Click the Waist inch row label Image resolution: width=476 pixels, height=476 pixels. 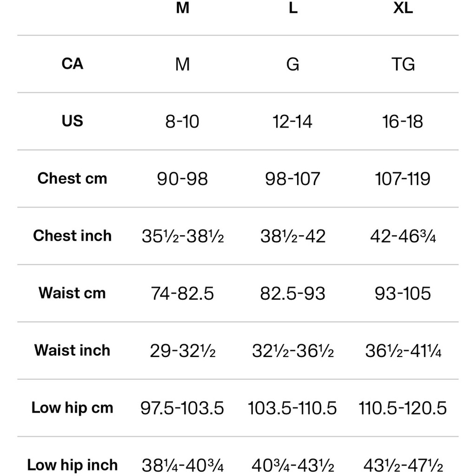[x=72, y=350]
